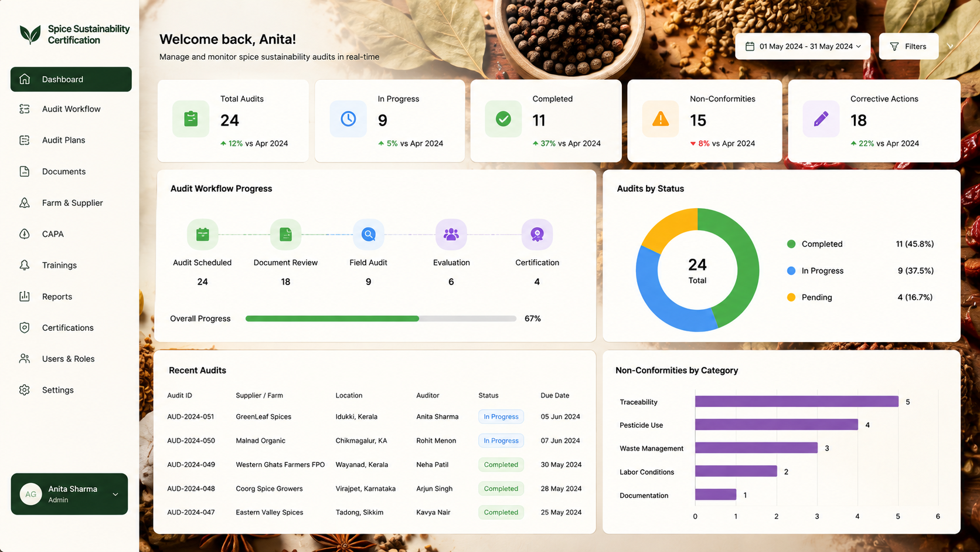Open the date range dropdown
The image size is (980, 552).
click(x=803, y=46)
